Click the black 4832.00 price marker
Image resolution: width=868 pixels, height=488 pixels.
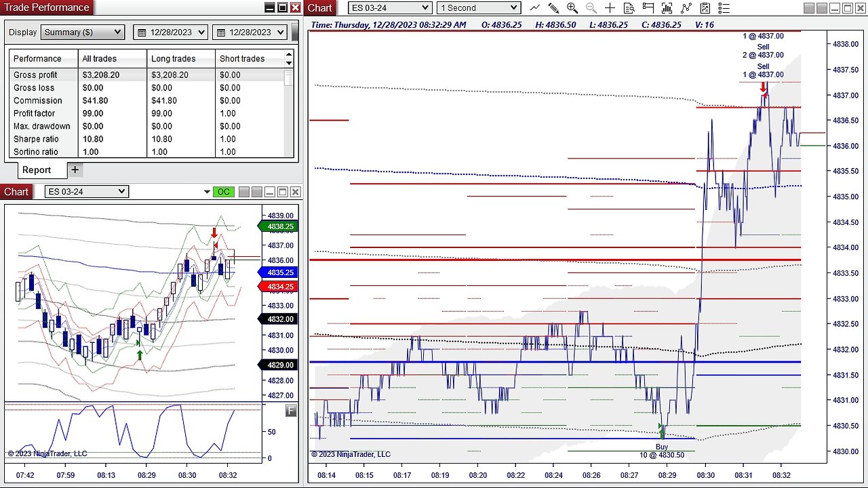pyautogui.click(x=278, y=319)
